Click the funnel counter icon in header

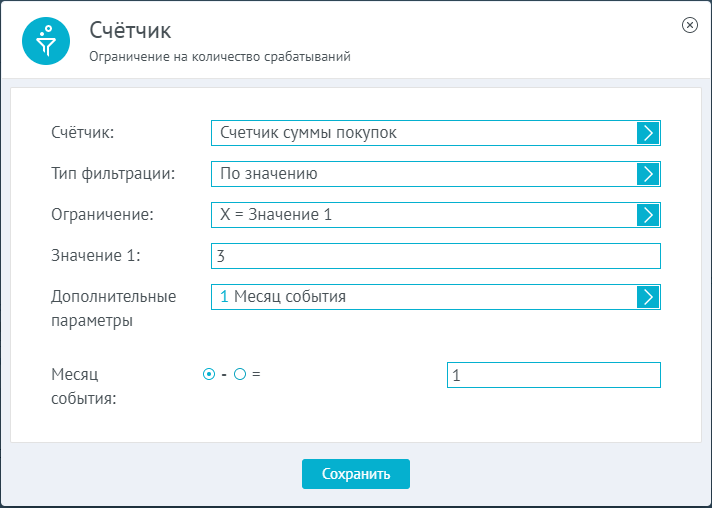[46, 41]
